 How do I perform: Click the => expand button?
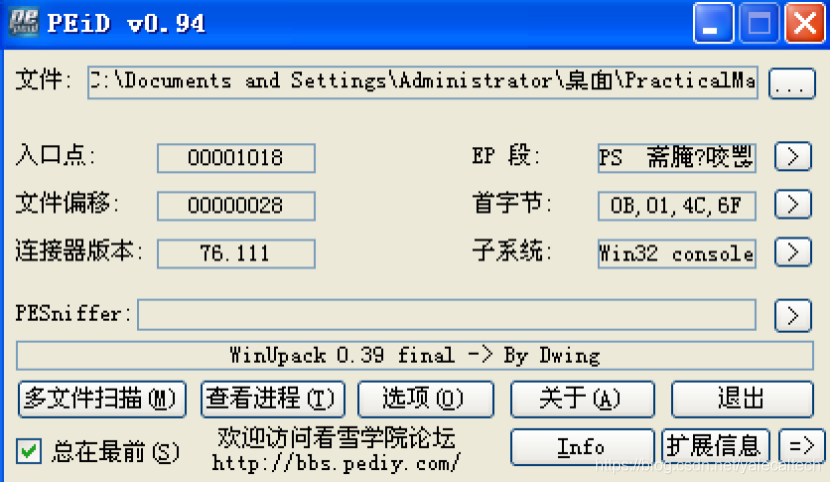pyautogui.click(x=801, y=446)
